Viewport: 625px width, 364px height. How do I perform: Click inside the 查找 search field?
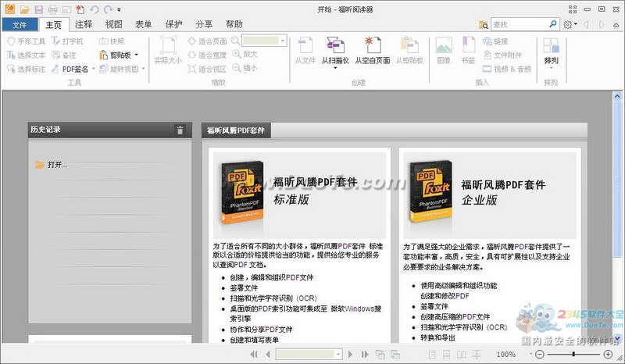(x=519, y=24)
